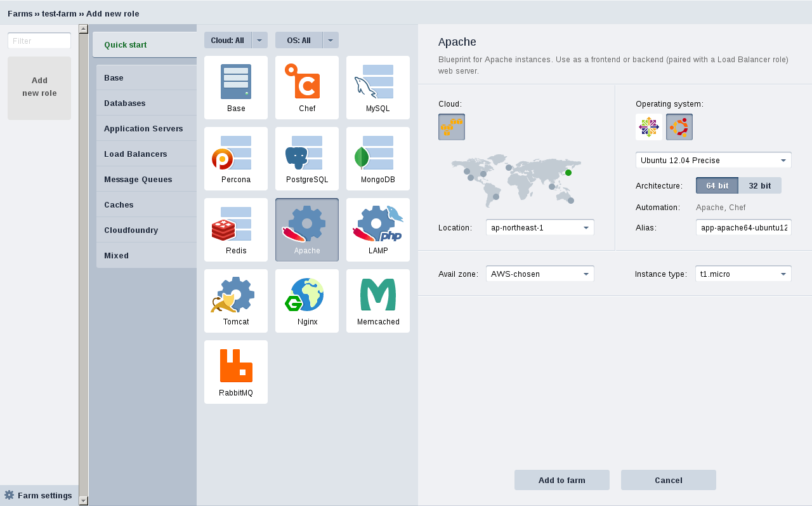Open the Application Servers category
The image size is (812, 506).
coord(147,128)
